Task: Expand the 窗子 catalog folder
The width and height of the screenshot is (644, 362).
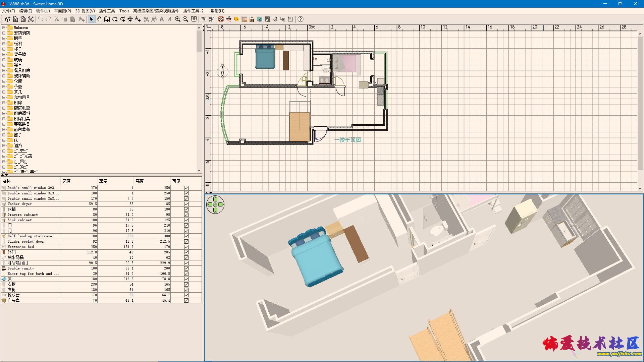Action: (x=4, y=135)
